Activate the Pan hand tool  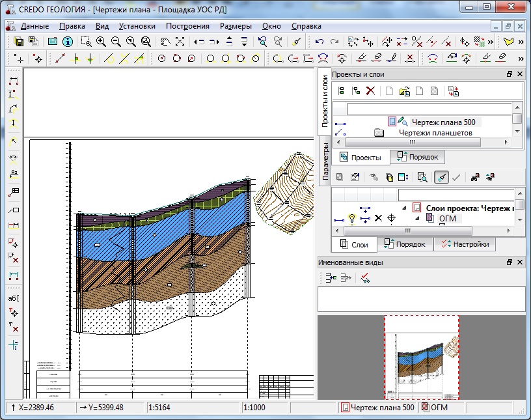(165, 42)
